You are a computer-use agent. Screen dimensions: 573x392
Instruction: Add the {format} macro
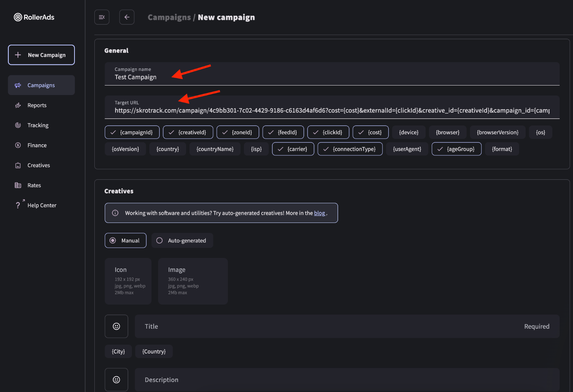(502, 149)
